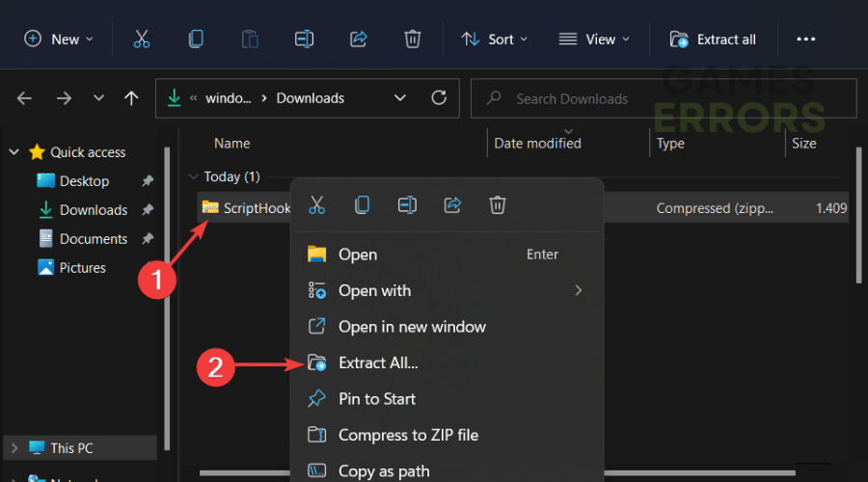This screenshot has width=868, height=482.
Task: Click the Share icon in the top toolbar
Action: 358,39
